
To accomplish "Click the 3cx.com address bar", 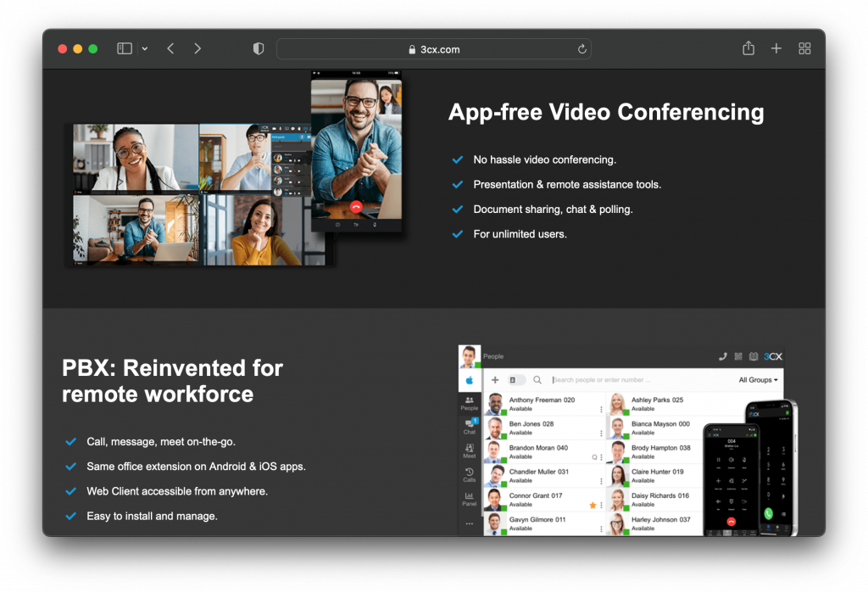I will click(x=434, y=48).
